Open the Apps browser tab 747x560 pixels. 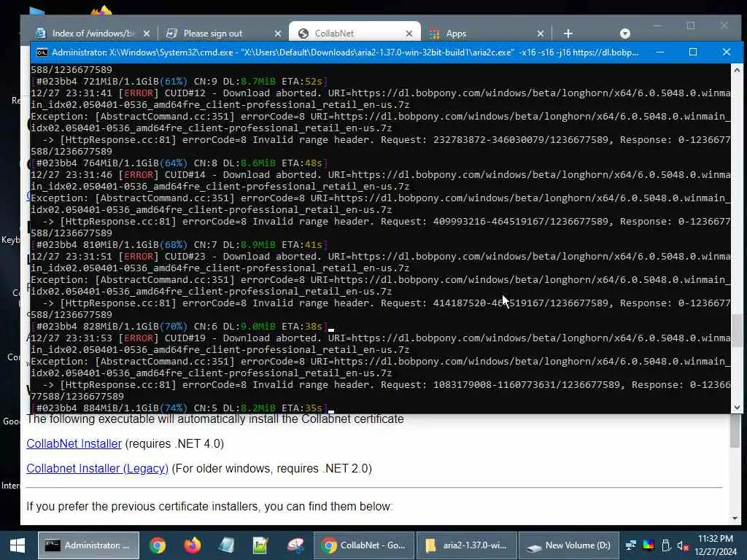[456, 34]
